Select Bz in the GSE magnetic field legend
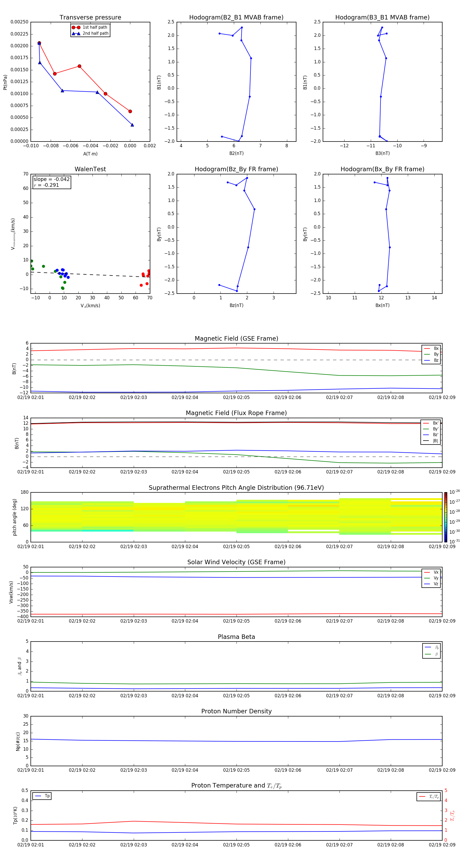The height and width of the screenshot is (868, 473). (431, 360)
